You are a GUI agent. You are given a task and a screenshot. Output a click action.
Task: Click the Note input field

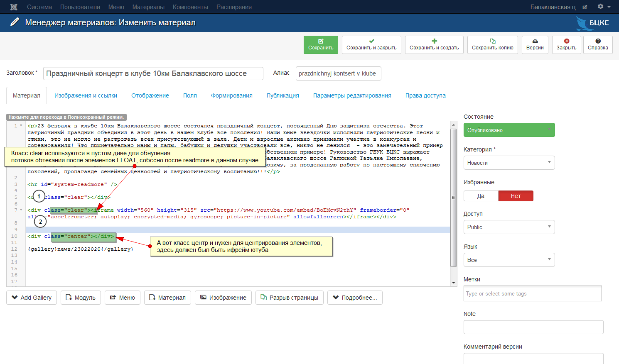tap(533, 327)
